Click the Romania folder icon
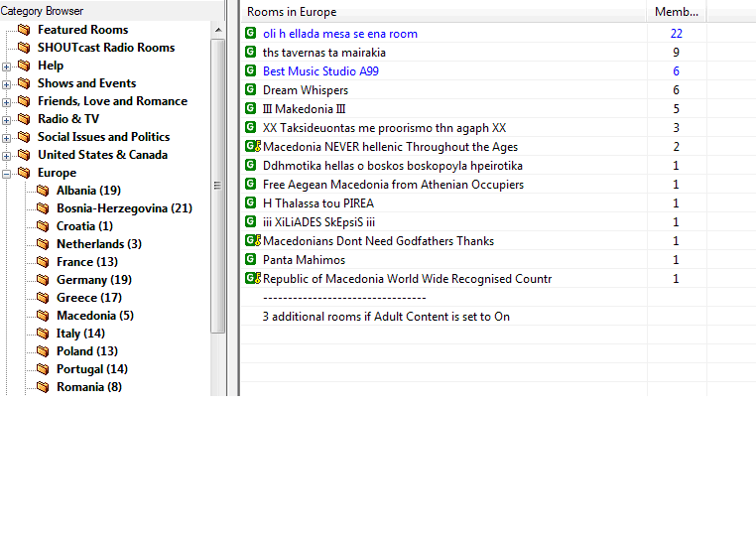756x540 pixels. click(x=43, y=387)
